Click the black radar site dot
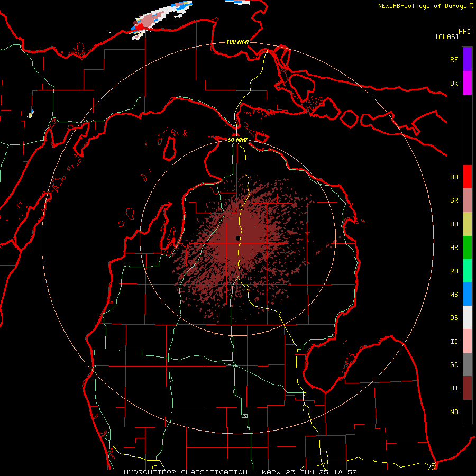The height and width of the screenshot is (476, 476). (x=237, y=239)
